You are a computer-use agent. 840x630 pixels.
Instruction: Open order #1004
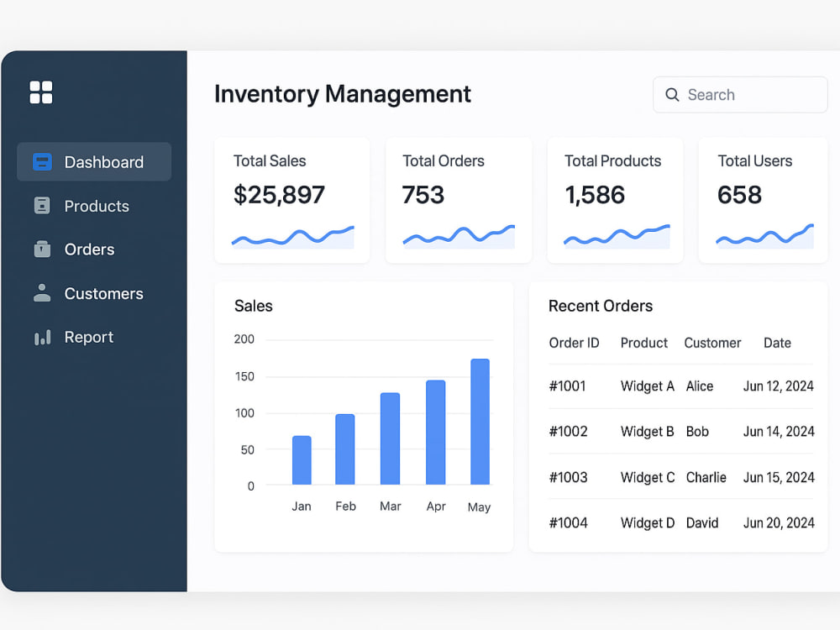pyautogui.click(x=568, y=522)
